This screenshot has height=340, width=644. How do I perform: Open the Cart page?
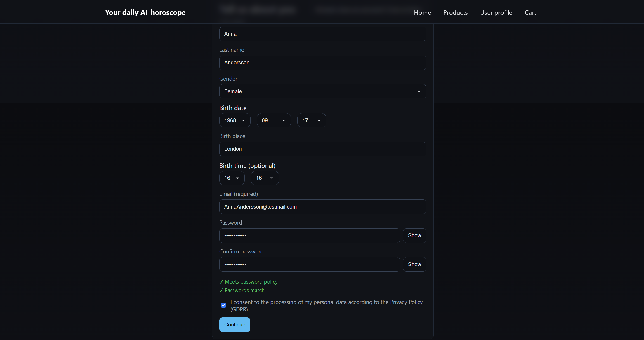(530, 12)
